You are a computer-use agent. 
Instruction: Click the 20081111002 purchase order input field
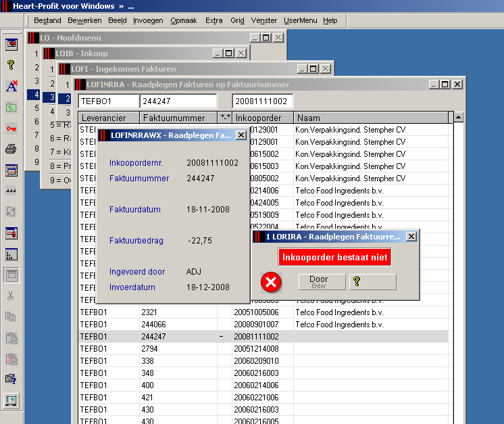262,101
